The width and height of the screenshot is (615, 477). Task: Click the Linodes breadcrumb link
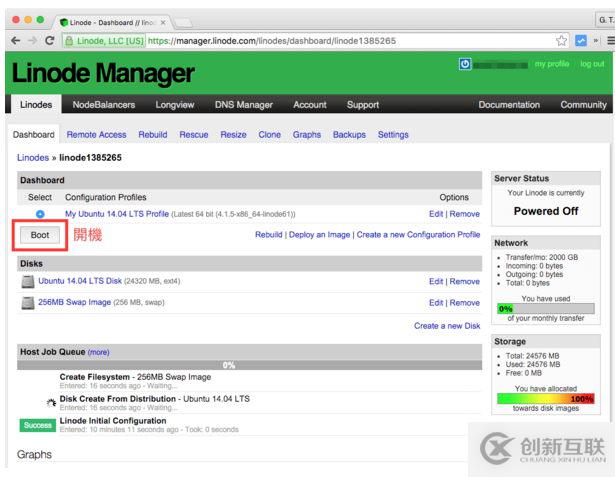coord(33,158)
